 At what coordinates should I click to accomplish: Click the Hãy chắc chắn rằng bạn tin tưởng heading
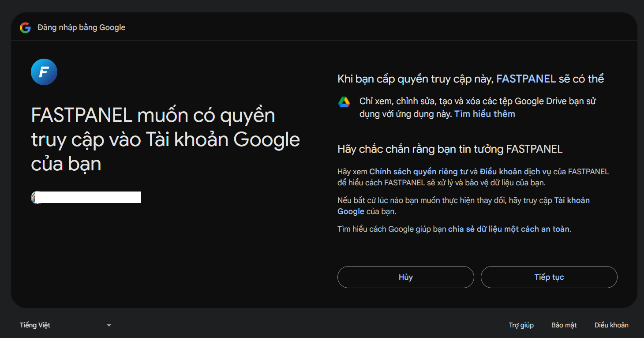click(449, 149)
